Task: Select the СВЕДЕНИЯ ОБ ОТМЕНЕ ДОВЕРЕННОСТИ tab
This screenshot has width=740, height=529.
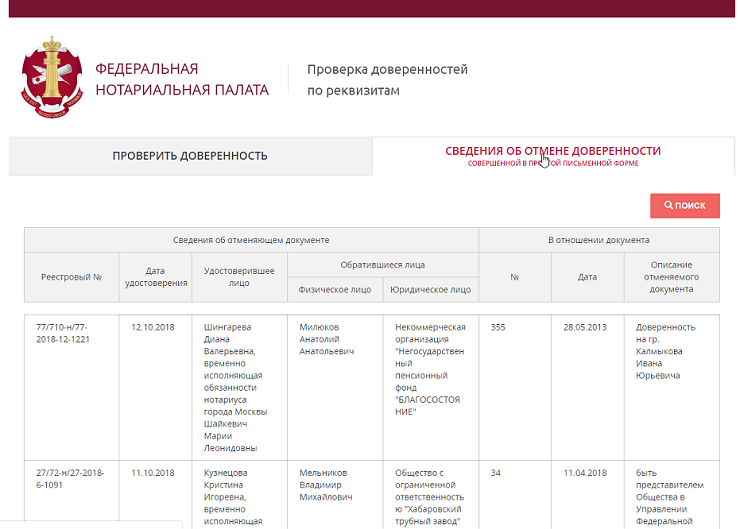Action: pos(553,156)
